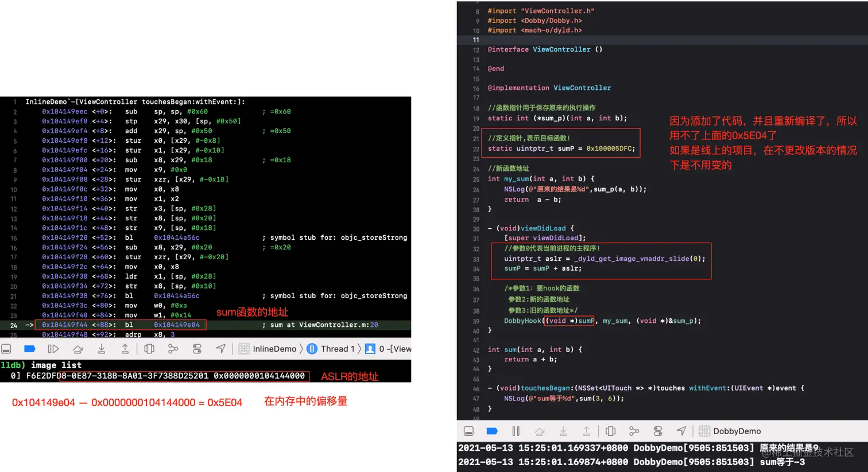Screen dimensions: 868x472
Task: Step into in InlineDemo debug bar
Action: coord(101,349)
